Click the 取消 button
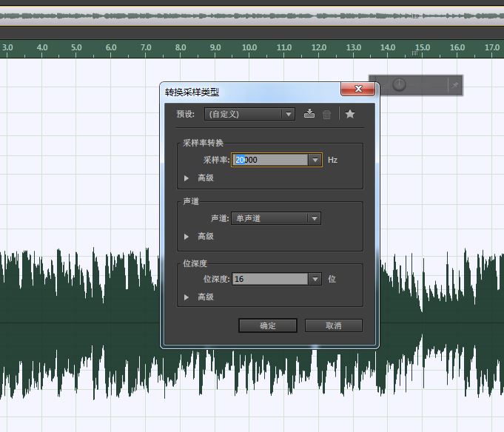Viewport: 504px width, 432px height. [x=333, y=325]
